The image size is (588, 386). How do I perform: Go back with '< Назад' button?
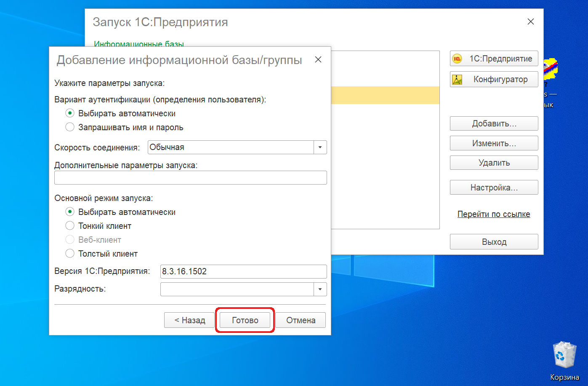click(x=189, y=320)
